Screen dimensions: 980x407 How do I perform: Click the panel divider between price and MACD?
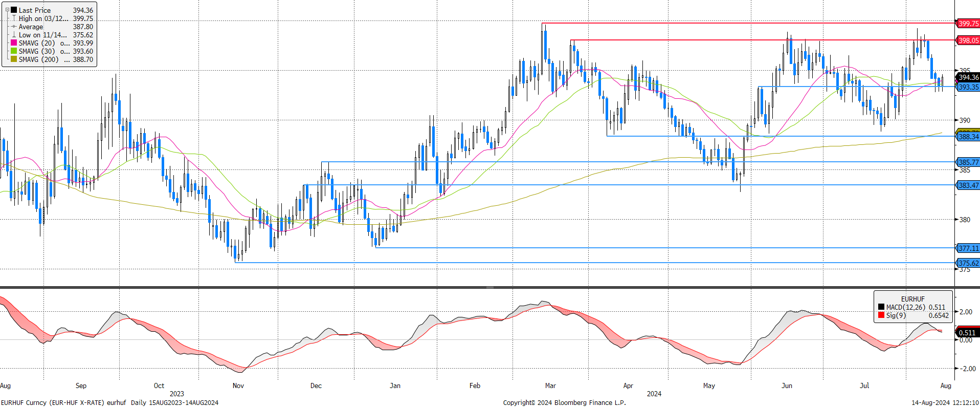(x=489, y=287)
